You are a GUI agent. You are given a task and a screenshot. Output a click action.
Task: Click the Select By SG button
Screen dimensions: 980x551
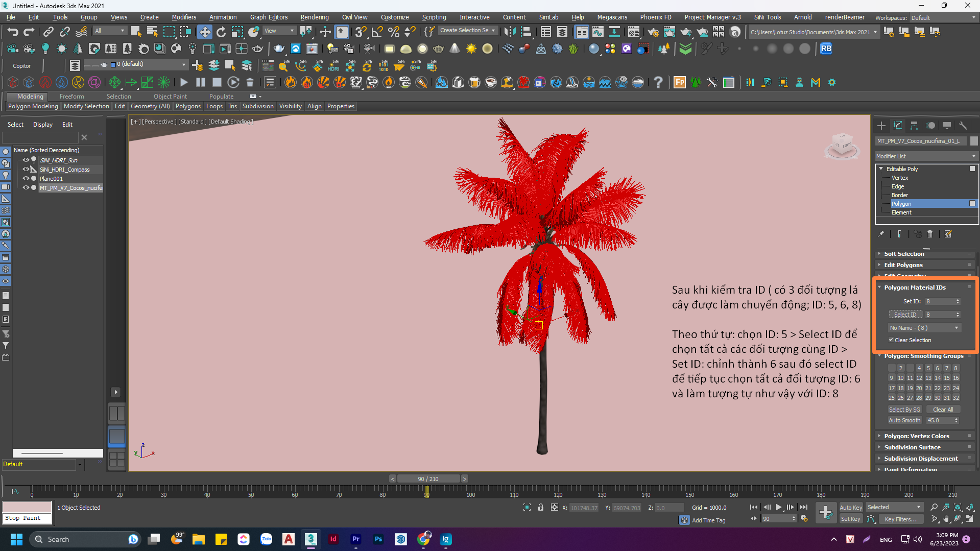[904, 410]
